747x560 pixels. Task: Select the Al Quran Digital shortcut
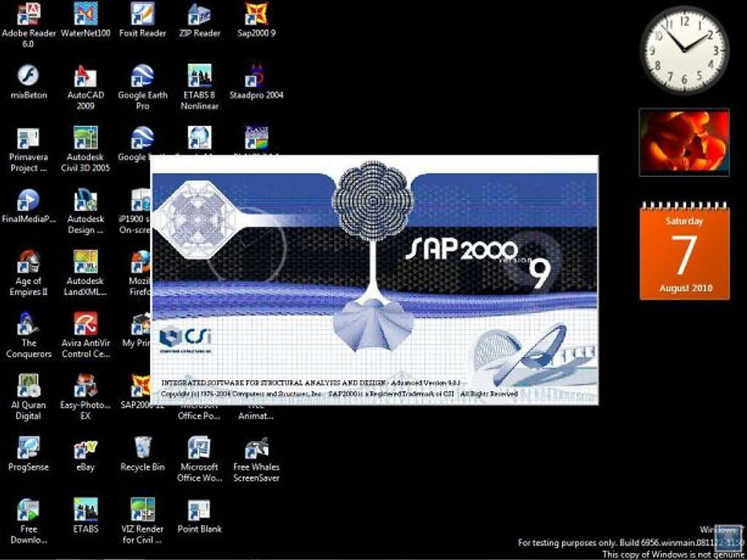click(x=29, y=397)
